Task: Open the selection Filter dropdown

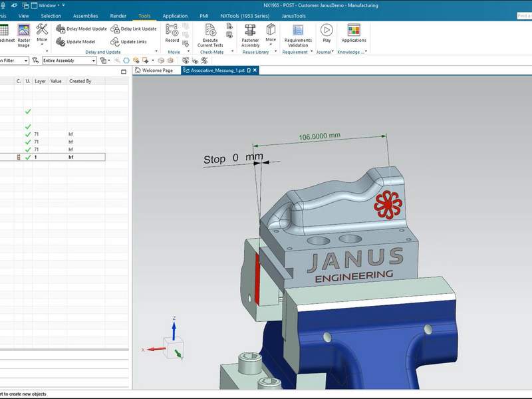Action: coord(14,61)
